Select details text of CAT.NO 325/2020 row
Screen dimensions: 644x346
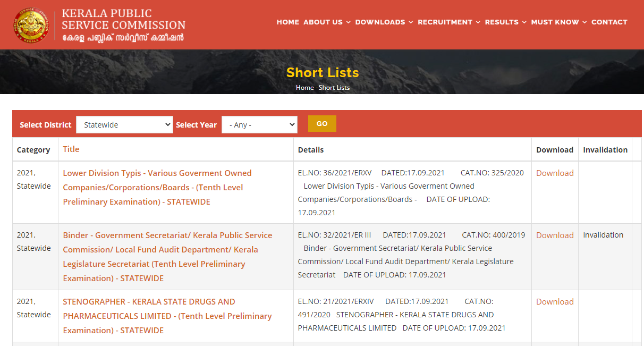point(411,192)
